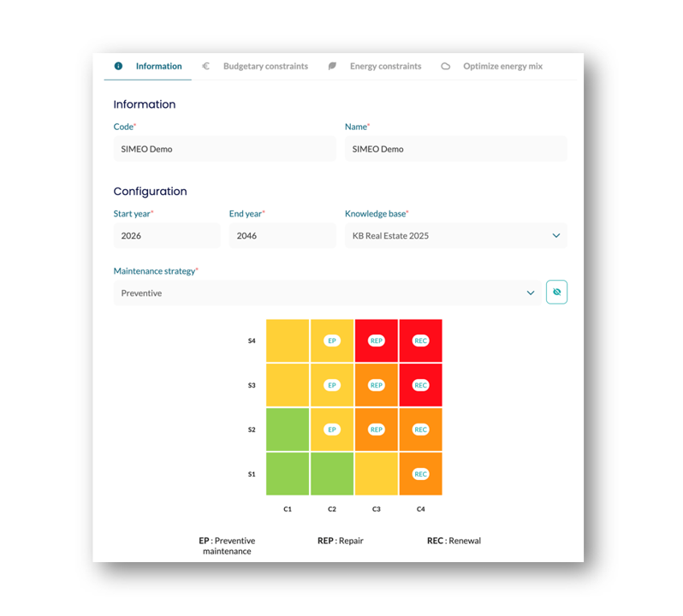Click the Knowledge base chevron arrow
Image resolution: width=683 pixels, height=616 pixels.
(x=555, y=235)
